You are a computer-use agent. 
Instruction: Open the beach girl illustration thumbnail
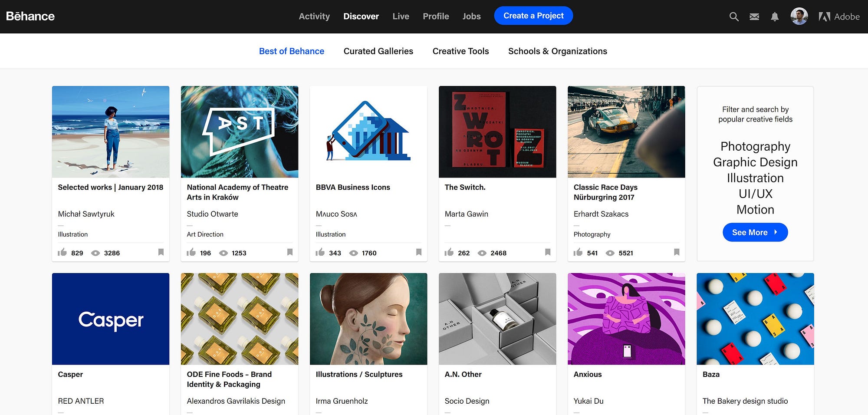111,132
